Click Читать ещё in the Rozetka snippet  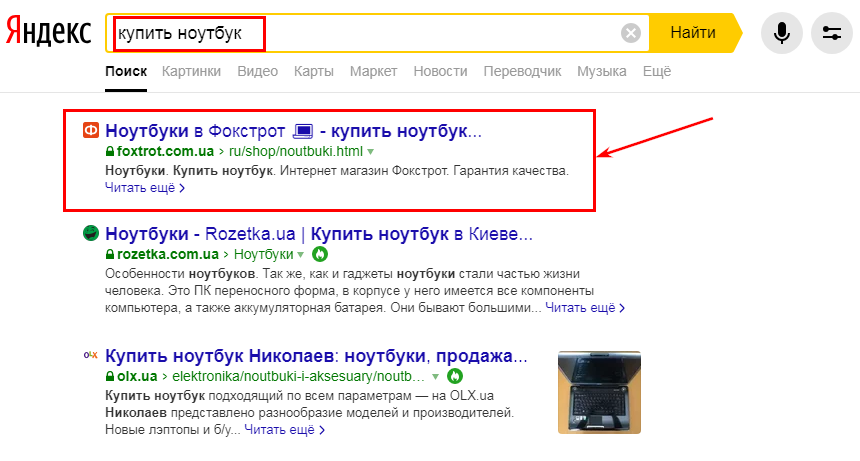click(585, 308)
